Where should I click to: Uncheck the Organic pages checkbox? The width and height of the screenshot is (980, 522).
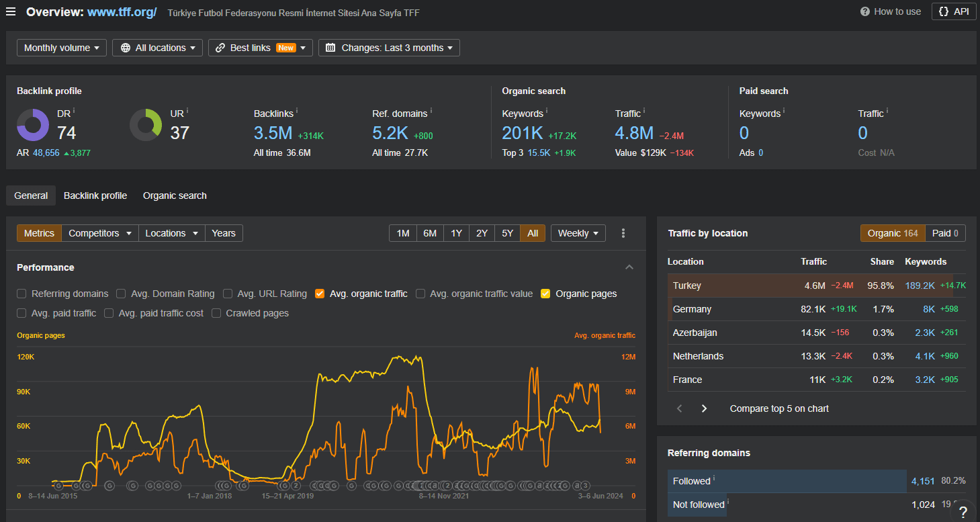[545, 294]
